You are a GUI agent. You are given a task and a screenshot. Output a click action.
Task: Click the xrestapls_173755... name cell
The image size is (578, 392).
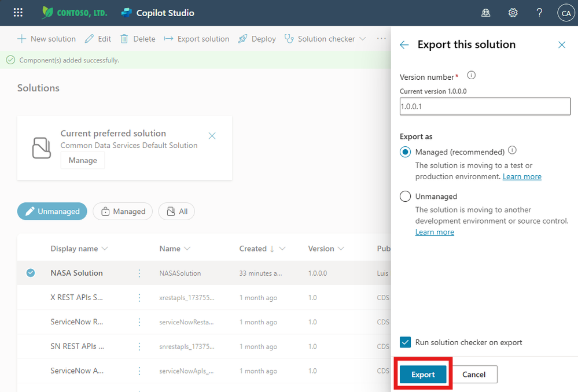click(186, 298)
